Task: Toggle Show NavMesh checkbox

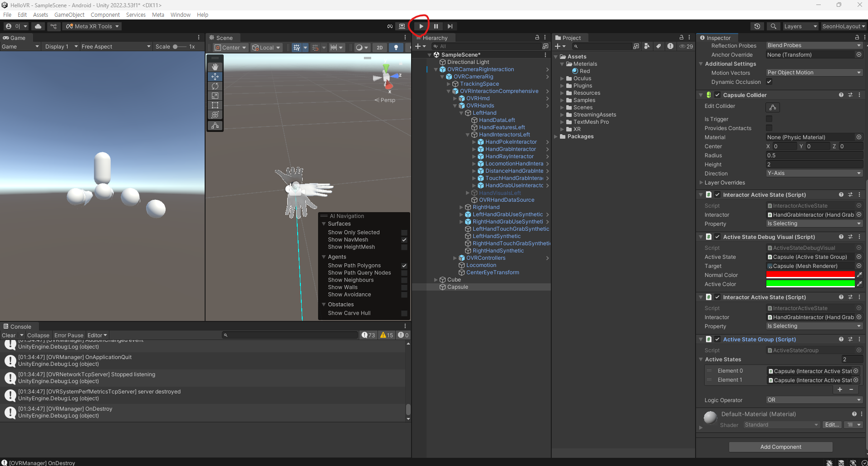Action: 404,240
